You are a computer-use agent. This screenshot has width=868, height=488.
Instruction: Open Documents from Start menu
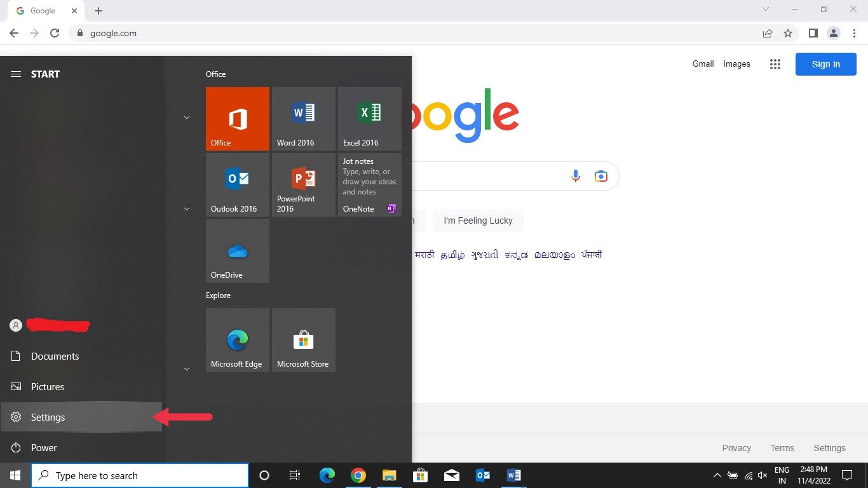(x=81, y=356)
